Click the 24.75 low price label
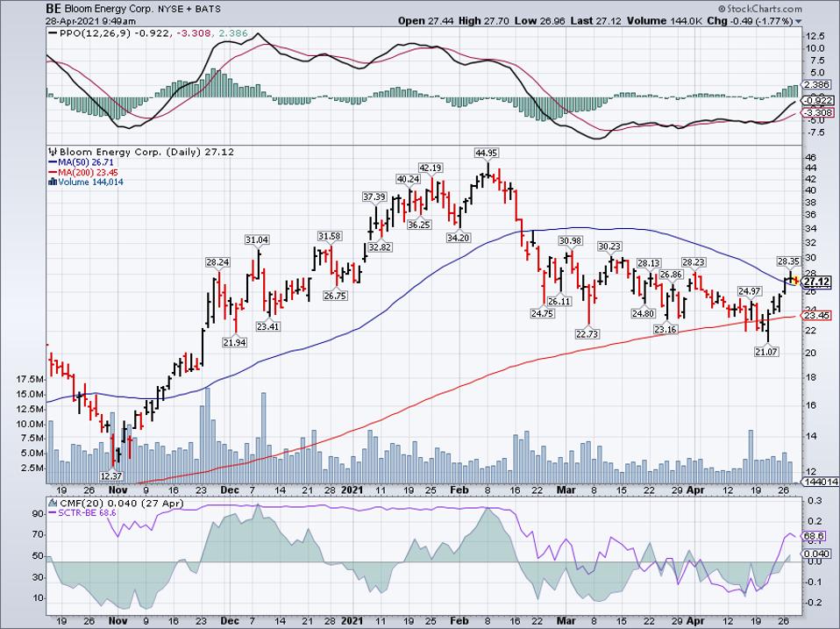The height and width of the screenshot is (629, 840). 542,313
